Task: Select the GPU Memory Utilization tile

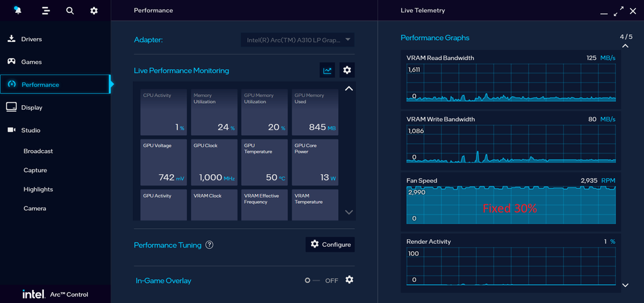Action: [x=265, y=112]
